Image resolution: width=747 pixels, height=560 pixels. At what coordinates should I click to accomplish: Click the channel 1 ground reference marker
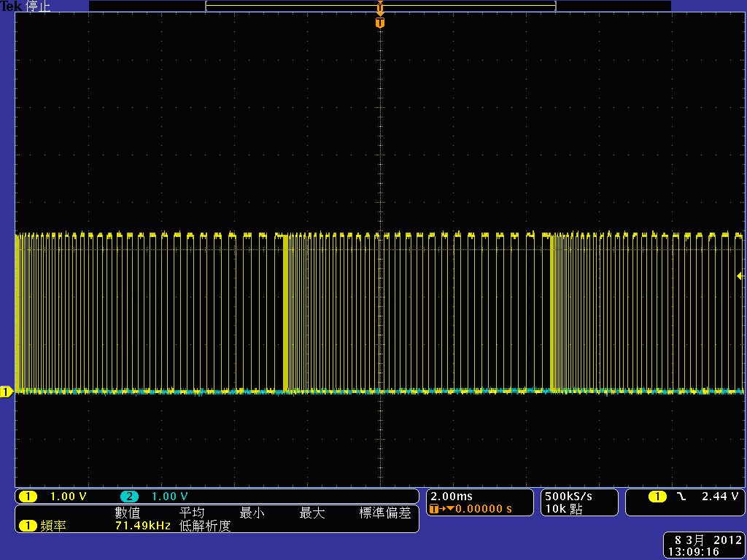click(x=6, y=392)
